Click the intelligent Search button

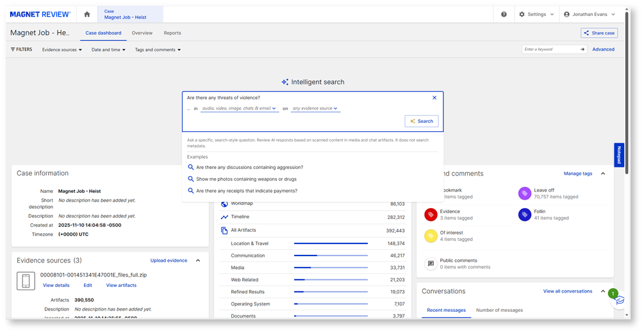[422, 121]
